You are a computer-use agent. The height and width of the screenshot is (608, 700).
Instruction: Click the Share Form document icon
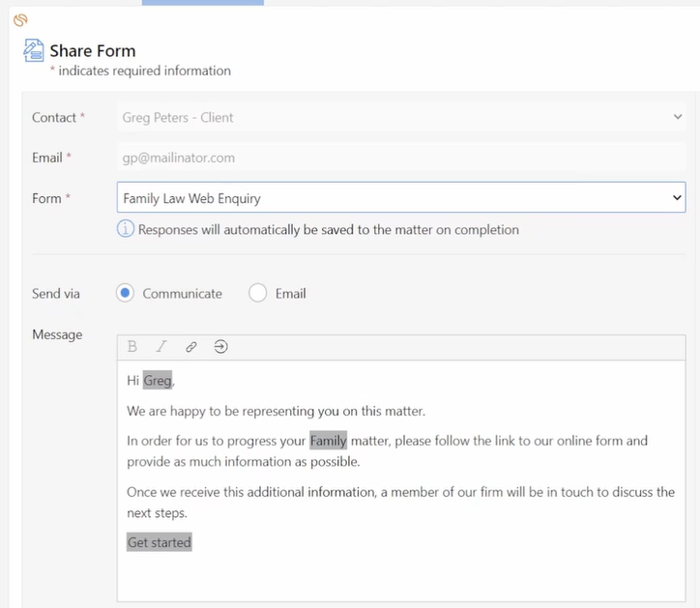coord(34,50)
